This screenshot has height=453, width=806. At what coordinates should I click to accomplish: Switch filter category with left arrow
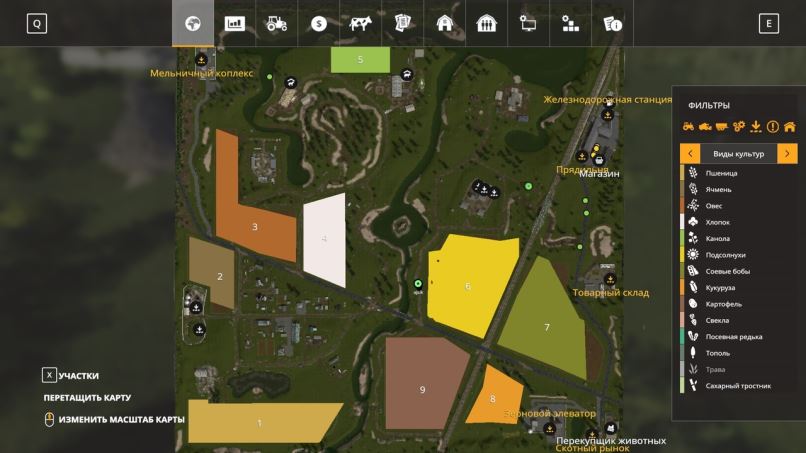[689, 154]
